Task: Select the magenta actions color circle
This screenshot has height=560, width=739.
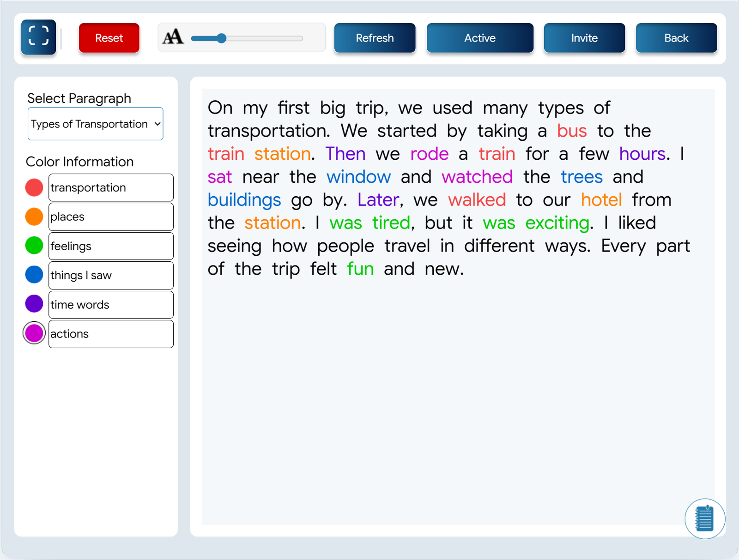Action: click(34, 333)
